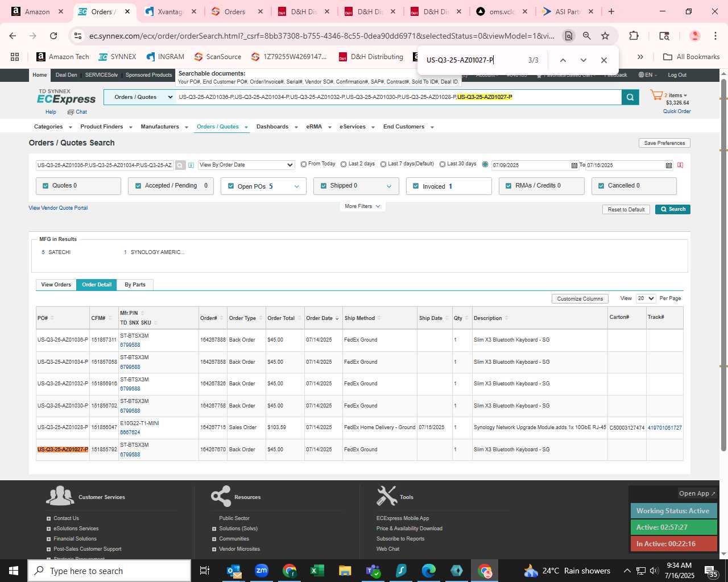
Task: Click browser zoom magnifier icon in address bar
Action: 586,36
